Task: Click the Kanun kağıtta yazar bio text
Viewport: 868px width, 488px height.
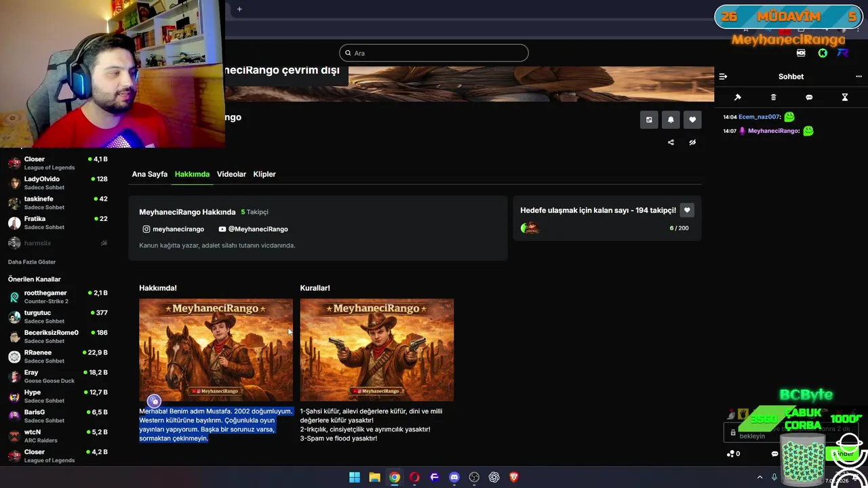Action: coord(217,245)
